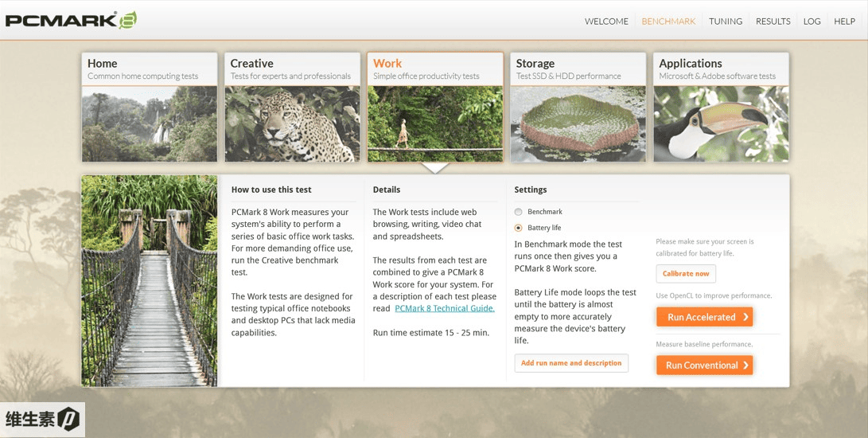Click the Run Accelerated button
868x438 pixels.
pos(704,317)
